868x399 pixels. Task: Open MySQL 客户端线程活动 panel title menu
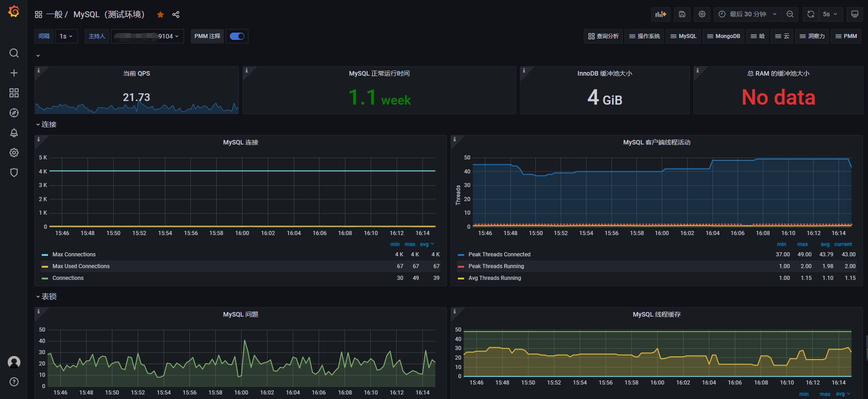tap(657, 142)
